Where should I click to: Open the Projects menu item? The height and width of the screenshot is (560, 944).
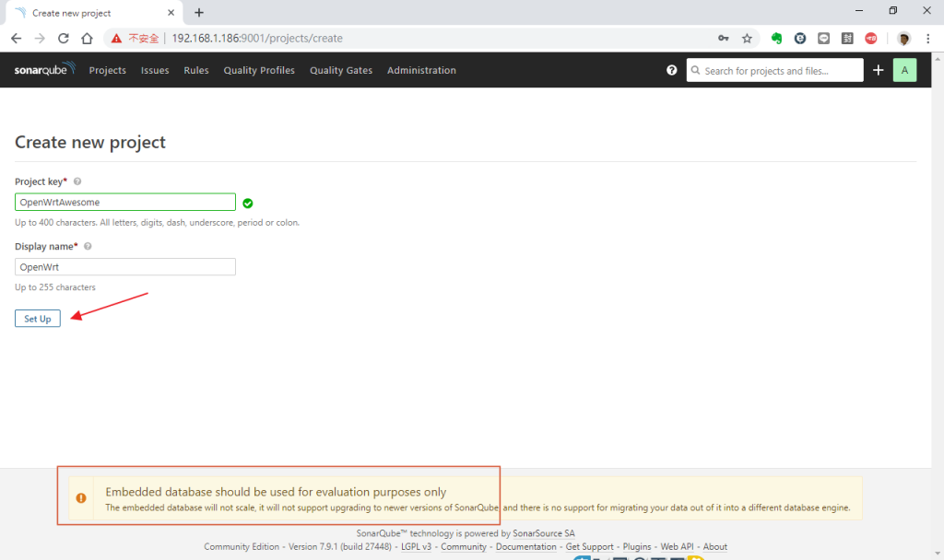point(108,70)
